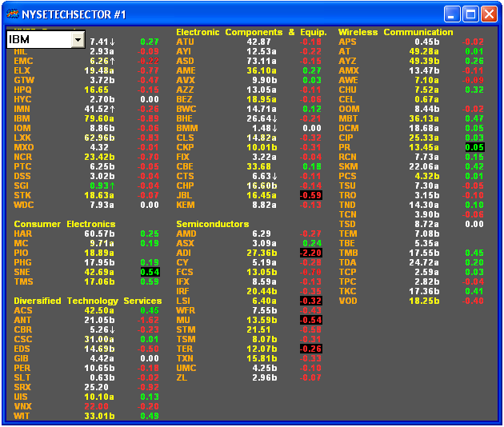Click SNE highlighted change 0.54

(150, 272)
